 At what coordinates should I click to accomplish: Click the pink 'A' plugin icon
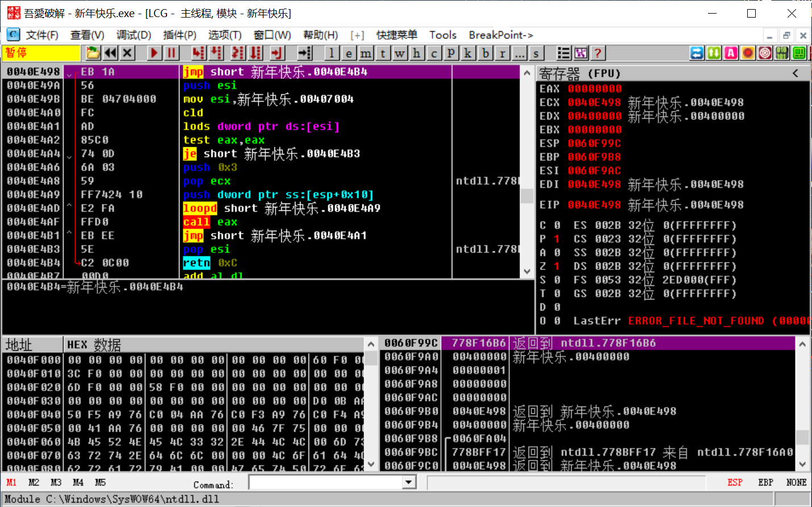pos(731,53)
